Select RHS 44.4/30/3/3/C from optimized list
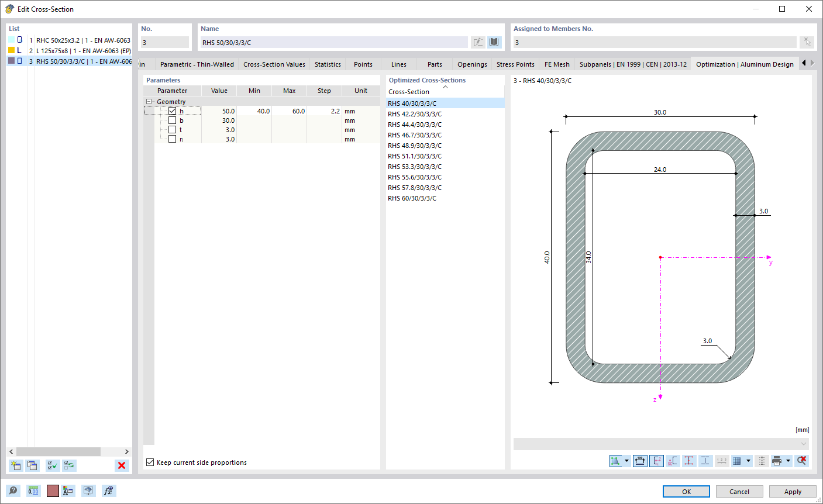The image size is (823, 504). click(415, 125)
